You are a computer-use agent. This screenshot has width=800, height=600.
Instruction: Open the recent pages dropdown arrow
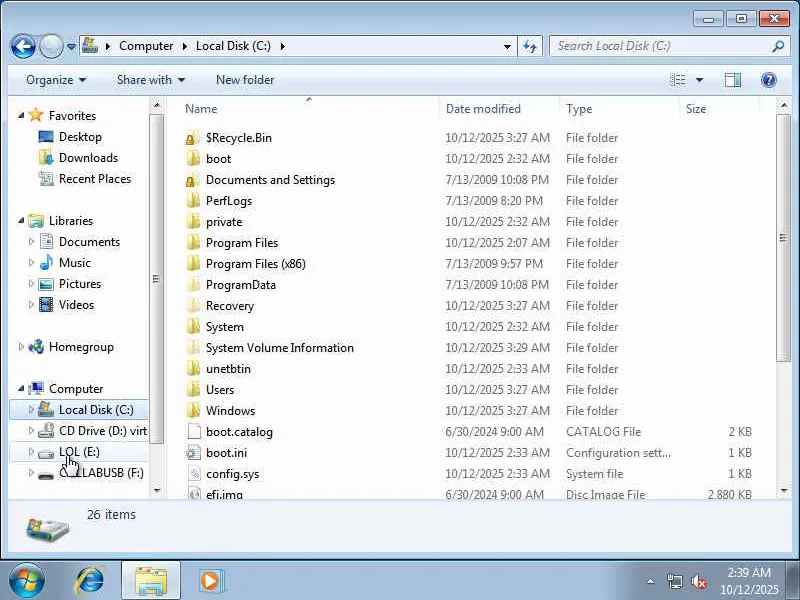click(71, 46)
